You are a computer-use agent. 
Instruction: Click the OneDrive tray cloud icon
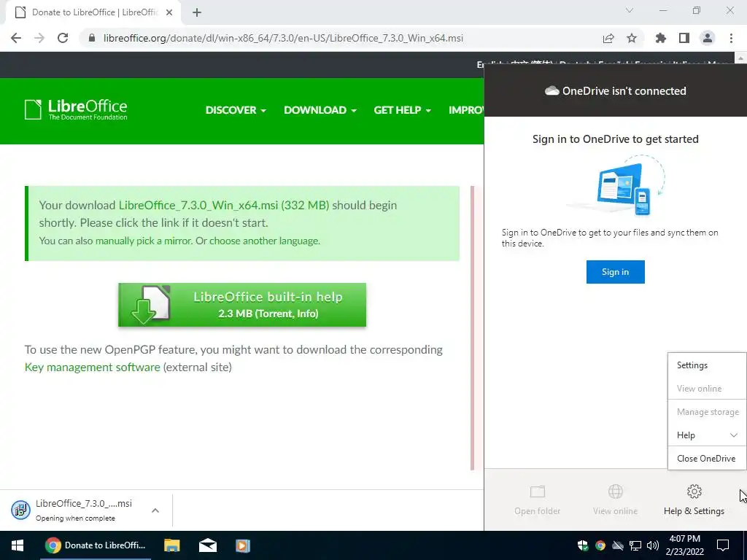tap(618, 545)
